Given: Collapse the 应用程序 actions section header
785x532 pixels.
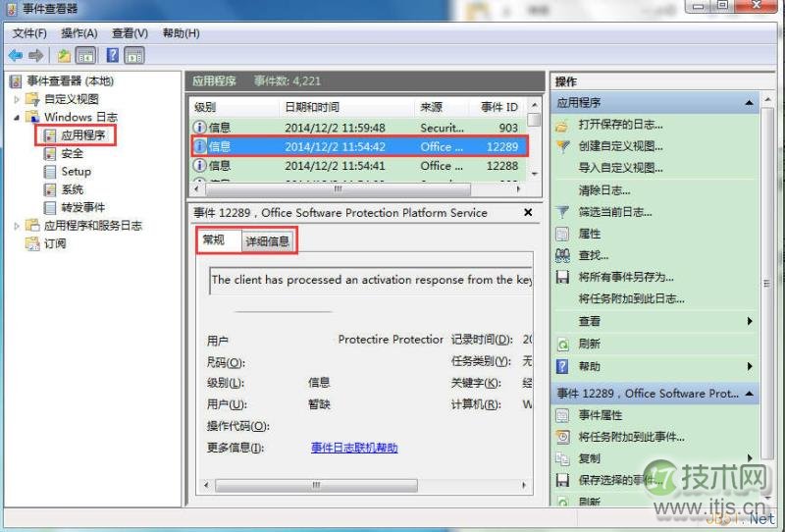Looking at the screenshot, I should click(750, 103).
